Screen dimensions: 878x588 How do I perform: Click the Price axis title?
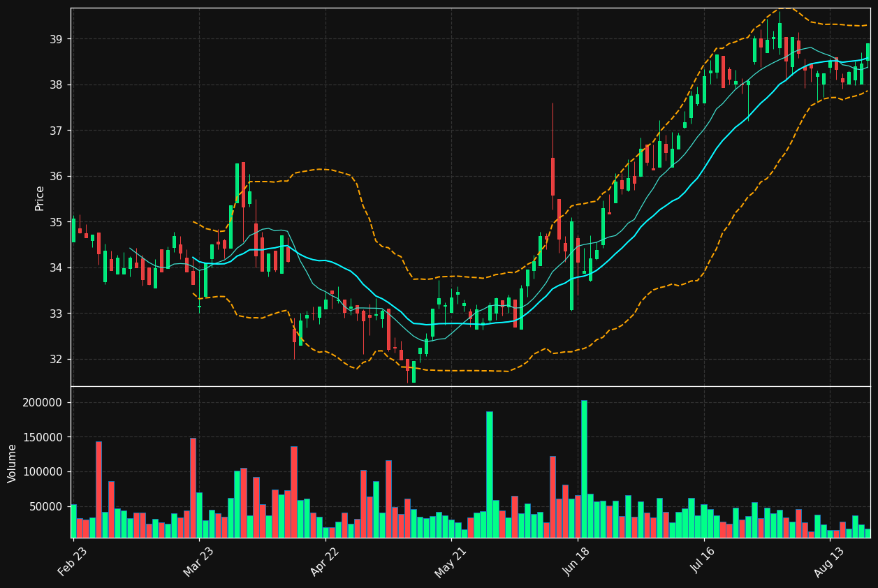pyautogui.click(x=40, y=198)
